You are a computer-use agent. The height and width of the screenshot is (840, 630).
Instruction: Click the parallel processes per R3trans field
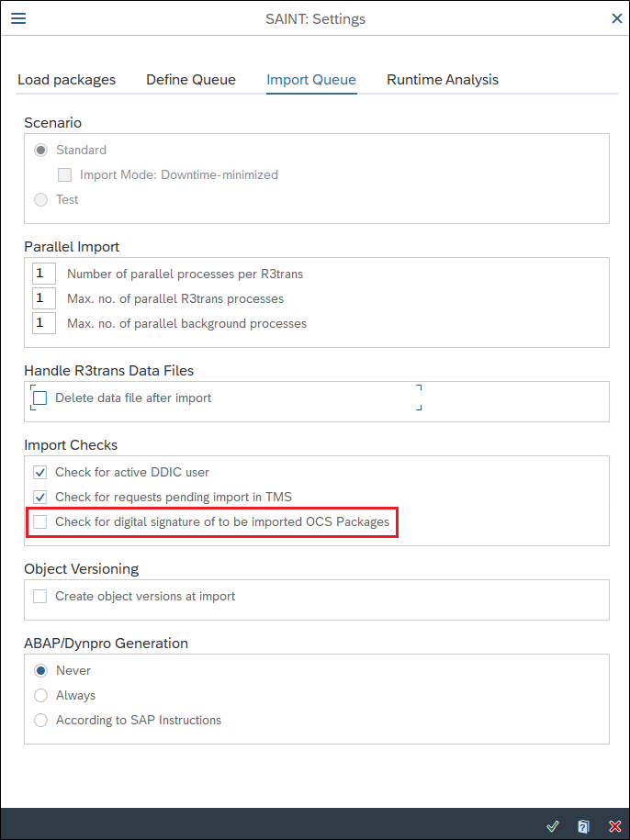tap(44, 274)
